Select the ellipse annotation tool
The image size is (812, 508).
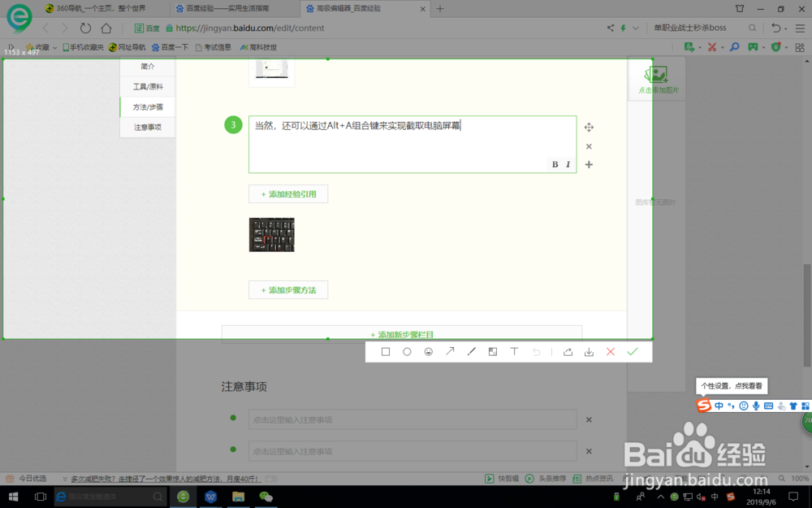coord(407,352)
